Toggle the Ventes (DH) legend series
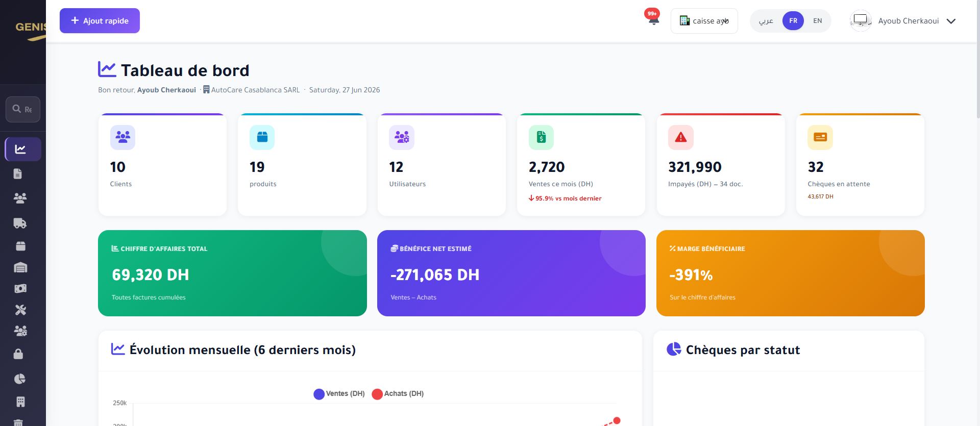This screenshot has height=426, width=980. coord(339,394)
